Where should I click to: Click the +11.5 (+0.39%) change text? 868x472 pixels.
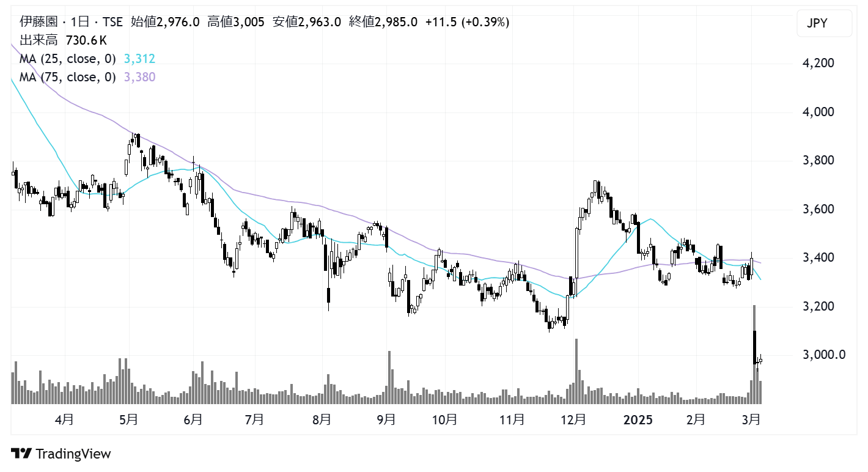(x=468, y=22)
